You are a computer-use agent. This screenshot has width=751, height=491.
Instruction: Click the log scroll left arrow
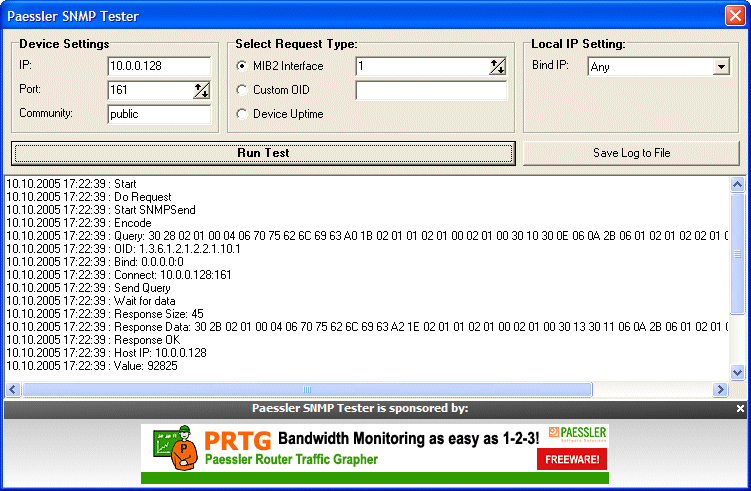click(13, 389)
